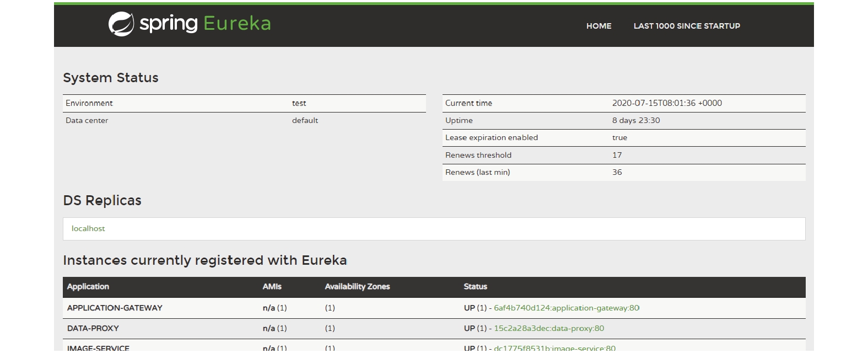Click the availability zones (1) cell for DATA-PROXY

(x=330, y=328)
